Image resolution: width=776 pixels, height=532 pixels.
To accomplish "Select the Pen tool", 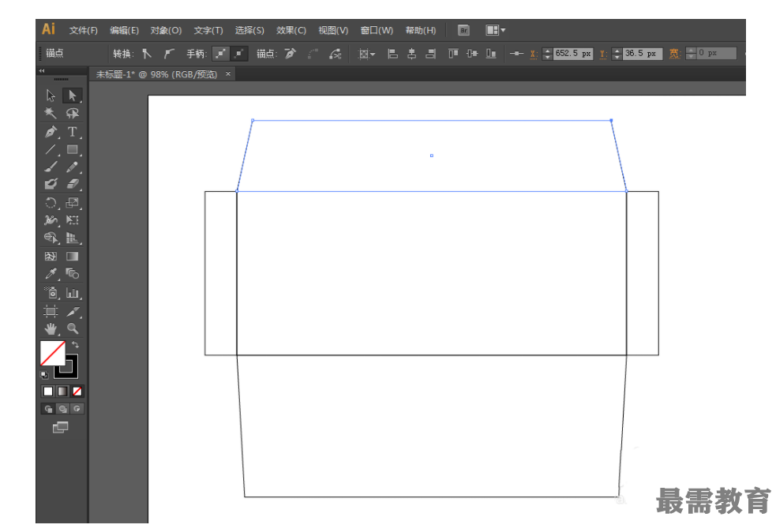I will pyautogui.click(x=51, y=132).
